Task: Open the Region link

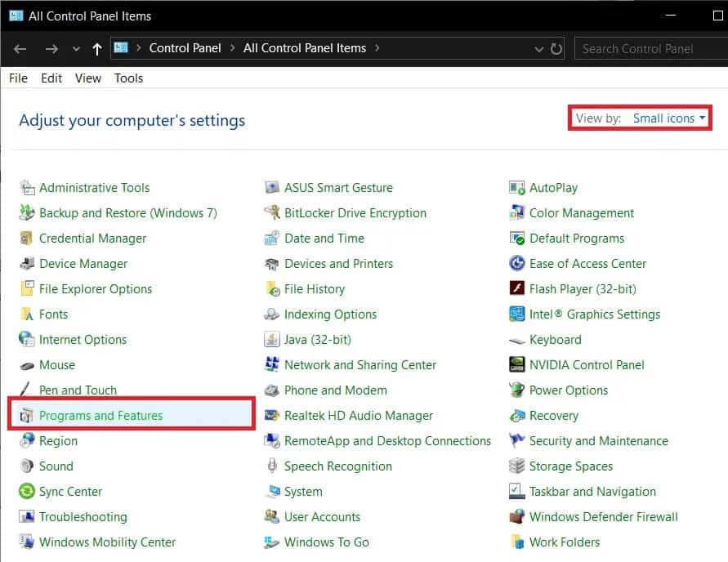Action: [x=59, y=441]
